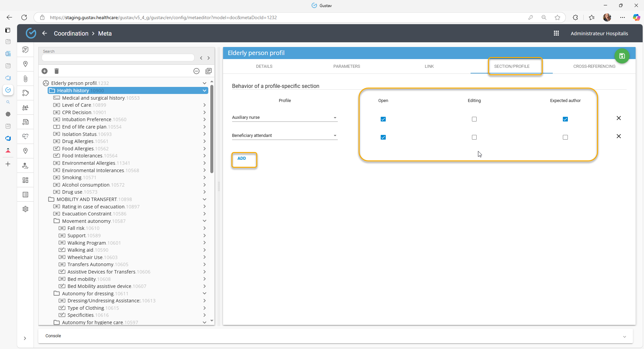Screen dimensions: 644x349
Task: Click the collapse all minus circle icon
Action: [197, 71]
